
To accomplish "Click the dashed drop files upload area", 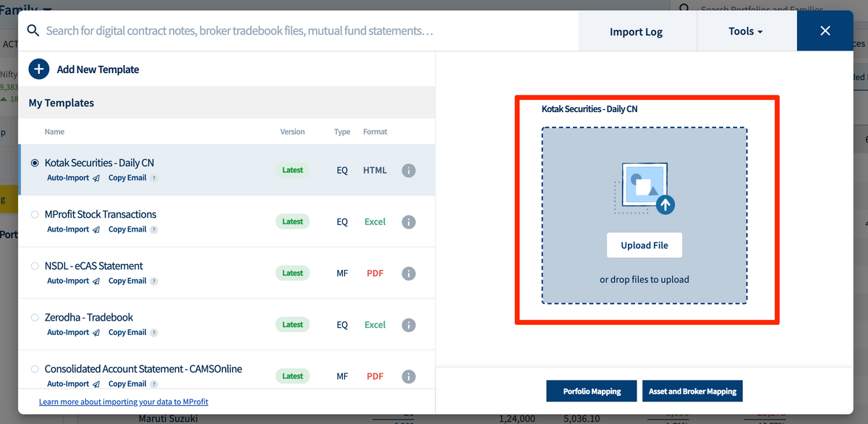I will tap(644, 216).
